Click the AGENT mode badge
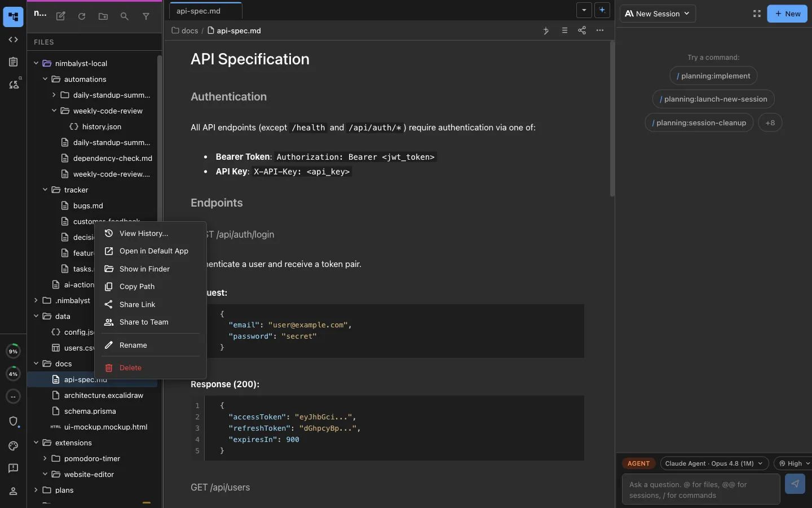The height and width of the screenshot is (508, 812). pyautogui.click(x=638, y=463)
